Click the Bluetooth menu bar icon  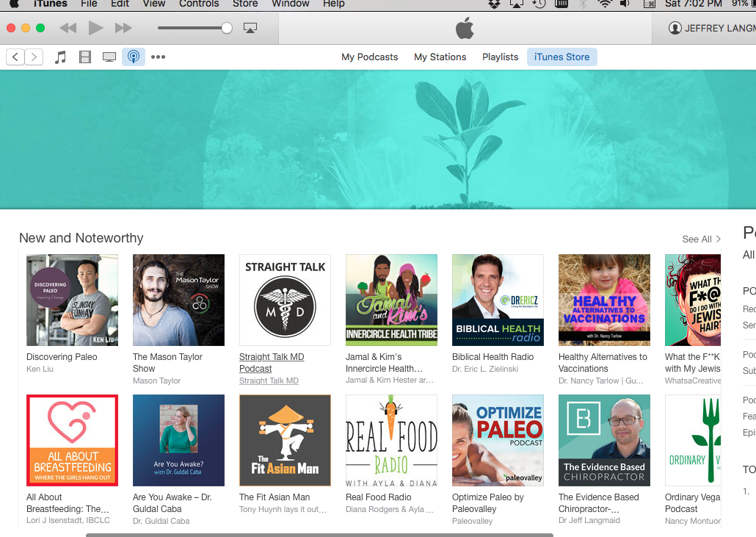tap(583, 4)
